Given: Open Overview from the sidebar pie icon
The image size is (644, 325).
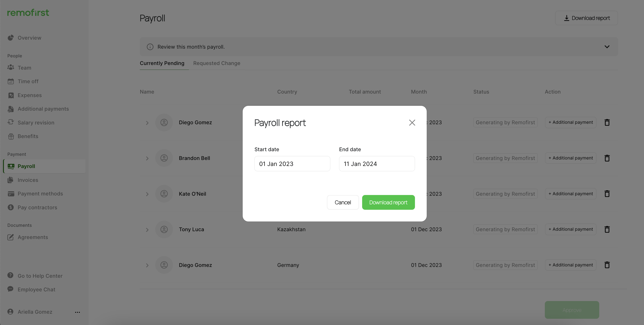Looking at the screenshot, I should point(11,38).
